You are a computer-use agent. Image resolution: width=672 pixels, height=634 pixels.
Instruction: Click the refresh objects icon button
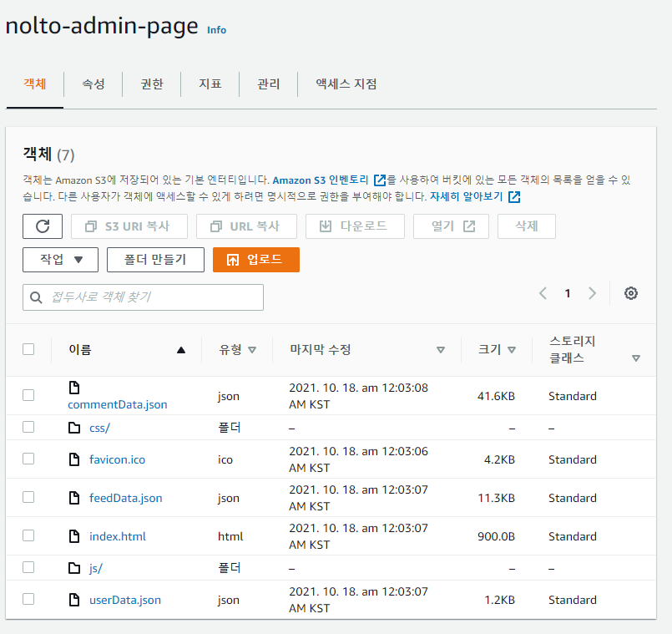pos(43,226)
